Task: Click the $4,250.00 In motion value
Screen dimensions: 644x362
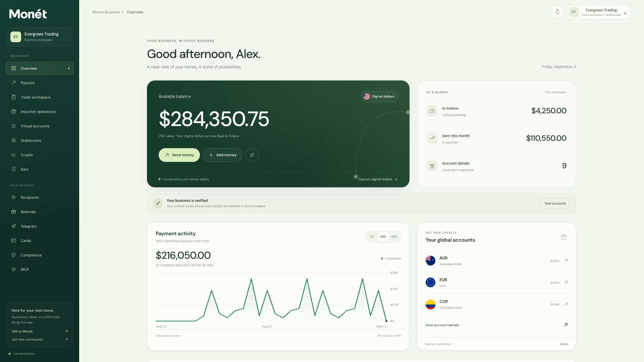Action: click(549, 111)
